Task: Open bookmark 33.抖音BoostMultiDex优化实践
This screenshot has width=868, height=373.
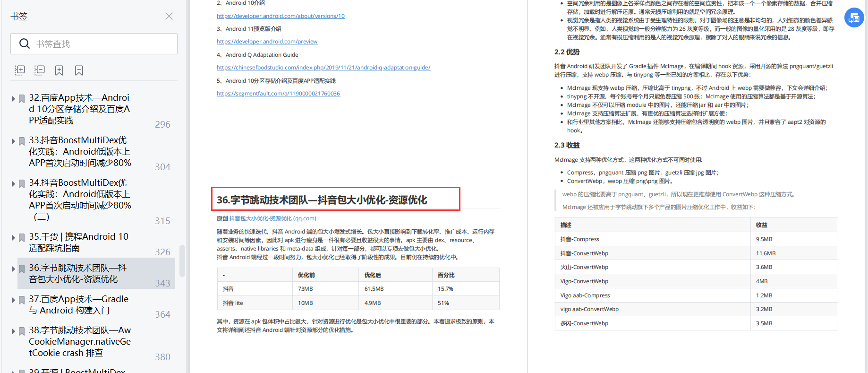Action: pyautogui.click(x=80, y=151)
